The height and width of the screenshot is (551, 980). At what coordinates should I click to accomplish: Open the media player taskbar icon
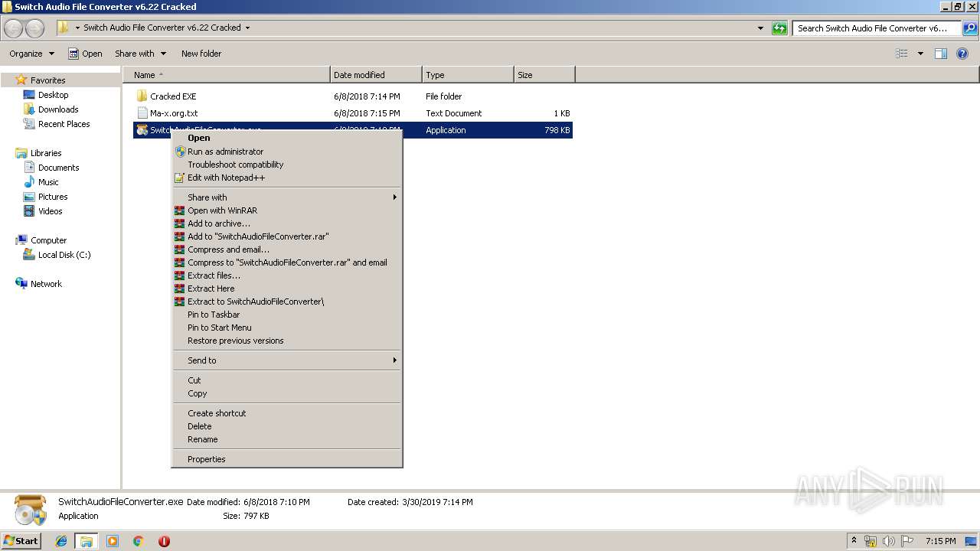click(x=113, y=541)
